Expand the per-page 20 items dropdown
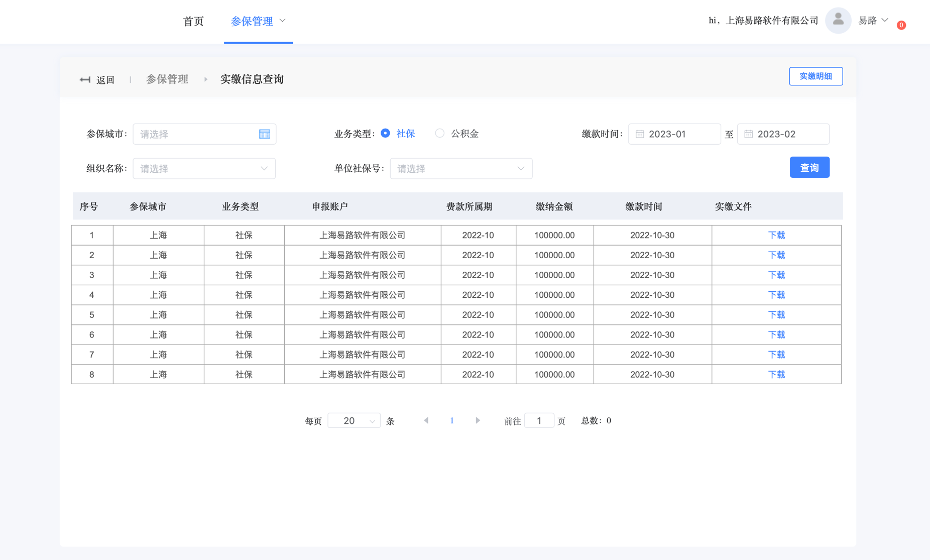 point(354,421)
